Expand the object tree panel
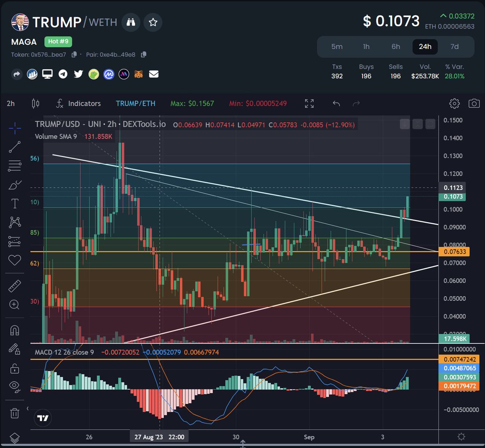485x448 pixels. [15, 437]
